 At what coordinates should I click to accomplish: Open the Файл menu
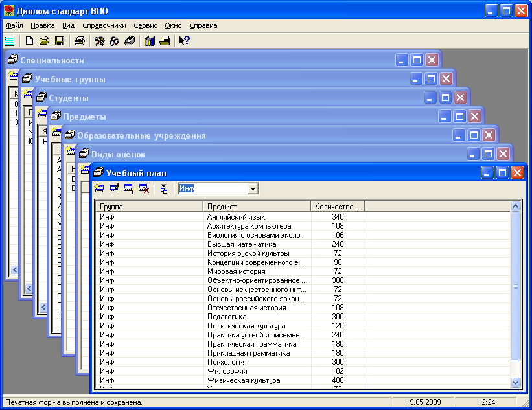pos(14,25)
